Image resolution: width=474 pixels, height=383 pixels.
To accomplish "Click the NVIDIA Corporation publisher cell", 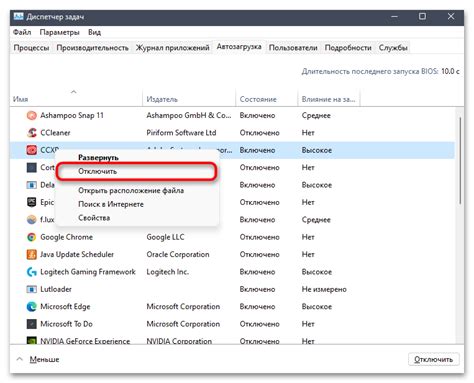I will click(x=179, y=341).
